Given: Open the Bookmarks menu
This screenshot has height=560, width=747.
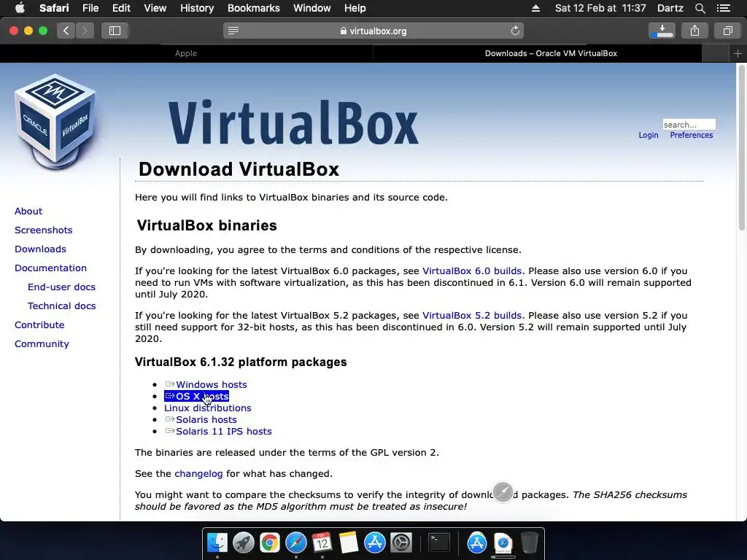Looking at the screenshot, I should [253, 8].
